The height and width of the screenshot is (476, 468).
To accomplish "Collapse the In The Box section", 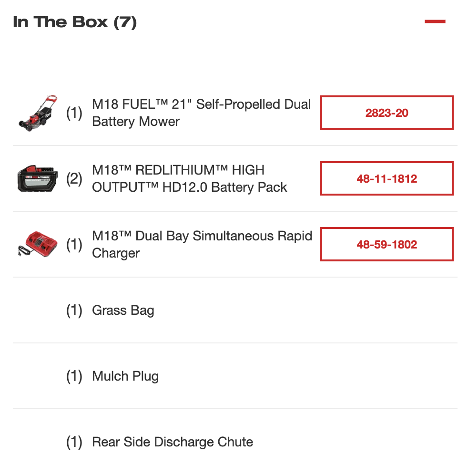I will tap(435, 21).
